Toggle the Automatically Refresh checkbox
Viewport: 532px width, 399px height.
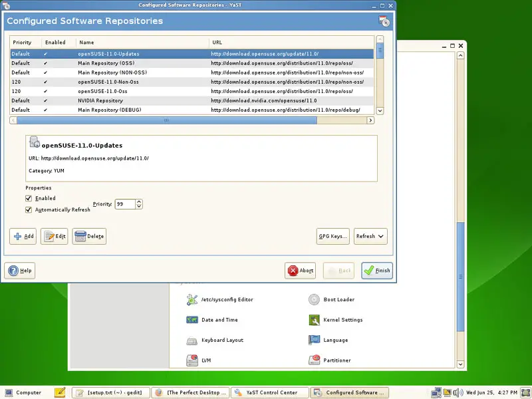(29, 210)
